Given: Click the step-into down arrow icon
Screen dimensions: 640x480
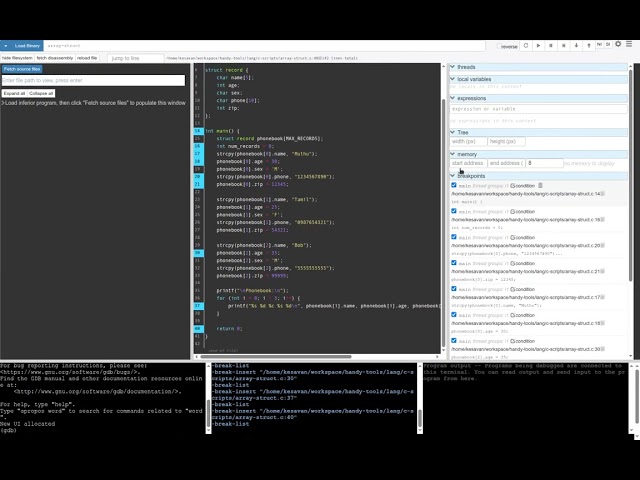Looking at the screenshot, I should click(x=576, y=46).
